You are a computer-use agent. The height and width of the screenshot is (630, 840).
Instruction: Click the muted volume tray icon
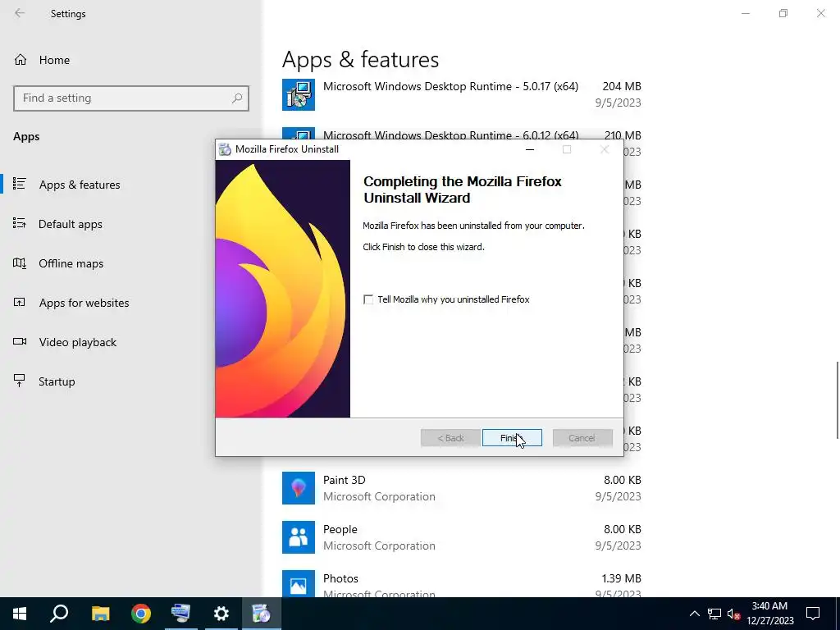[733, 614]
